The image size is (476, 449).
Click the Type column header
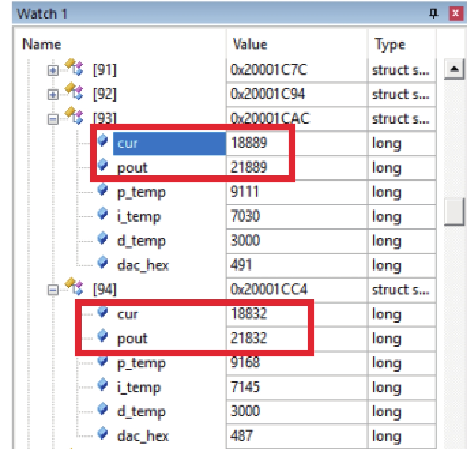(x=390, y=44)
